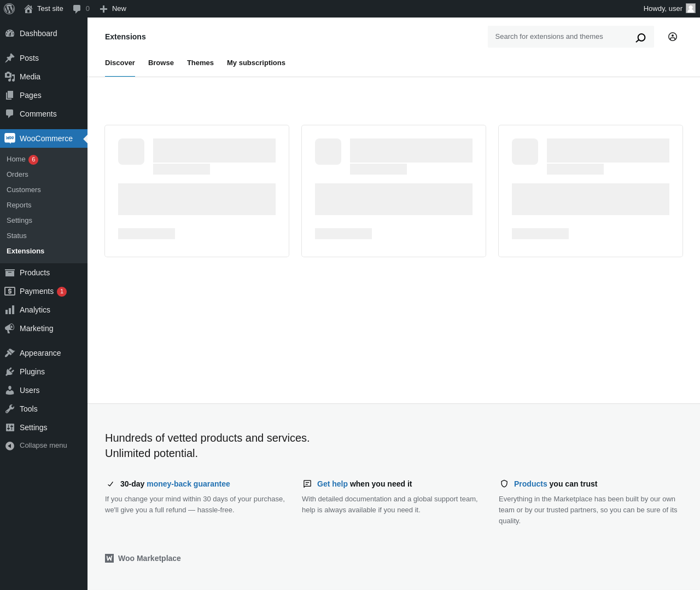Click the search magnifier icon

click(640, 37)
